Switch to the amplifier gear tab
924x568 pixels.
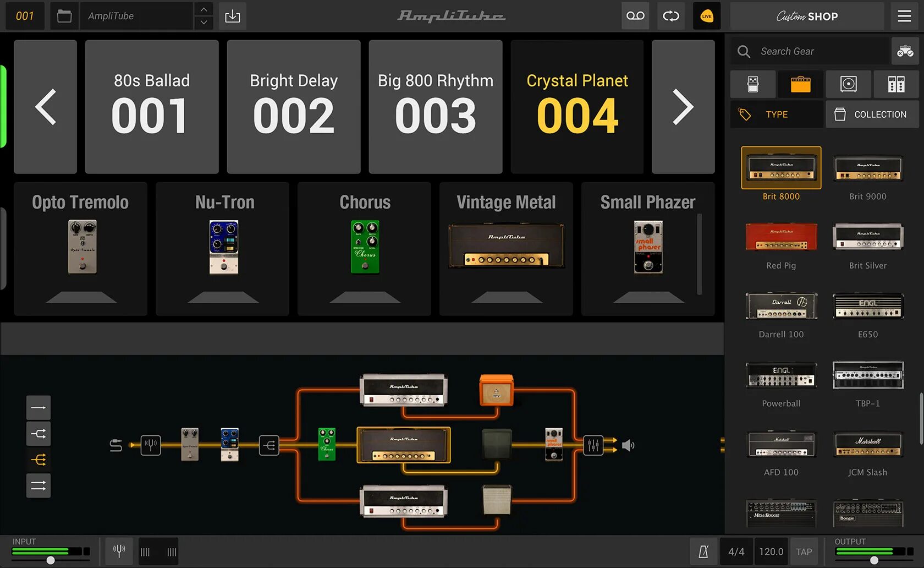click(x=800, y=84)
